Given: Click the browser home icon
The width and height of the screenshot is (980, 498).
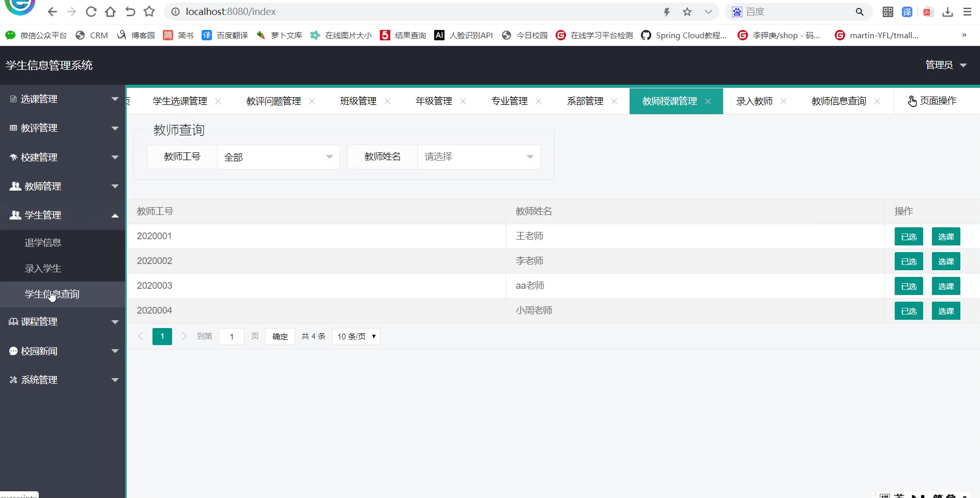Looking at the screenshot, I should (110, 11).
